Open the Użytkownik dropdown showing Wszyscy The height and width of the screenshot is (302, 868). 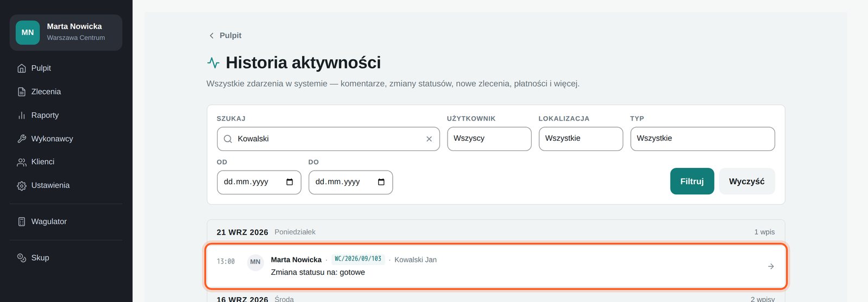pos(489,139)
